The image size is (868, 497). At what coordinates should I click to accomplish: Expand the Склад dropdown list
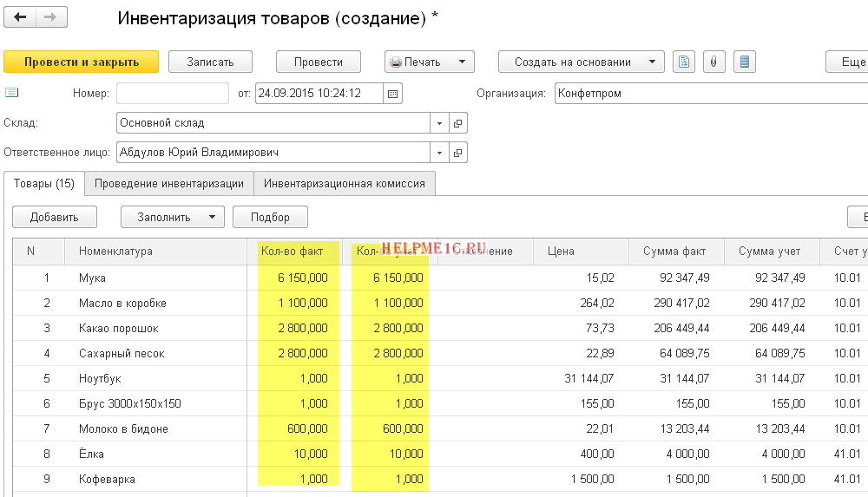439,122
